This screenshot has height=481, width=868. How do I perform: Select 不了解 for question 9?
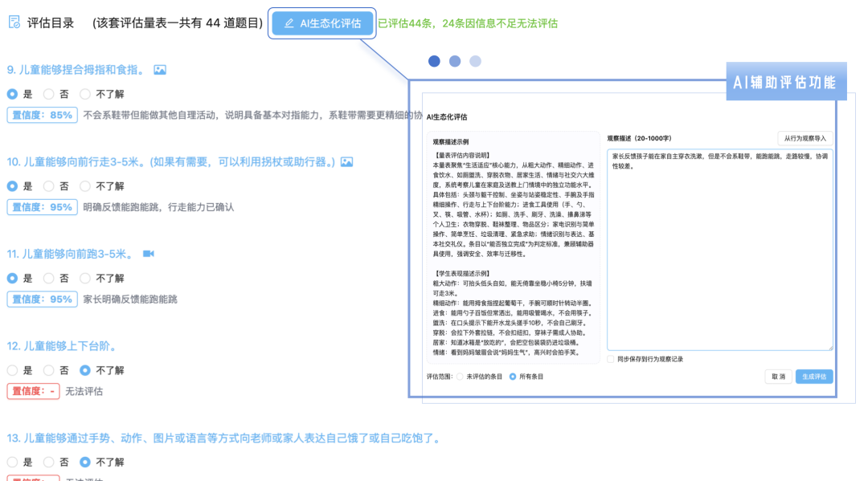[84, 94]
